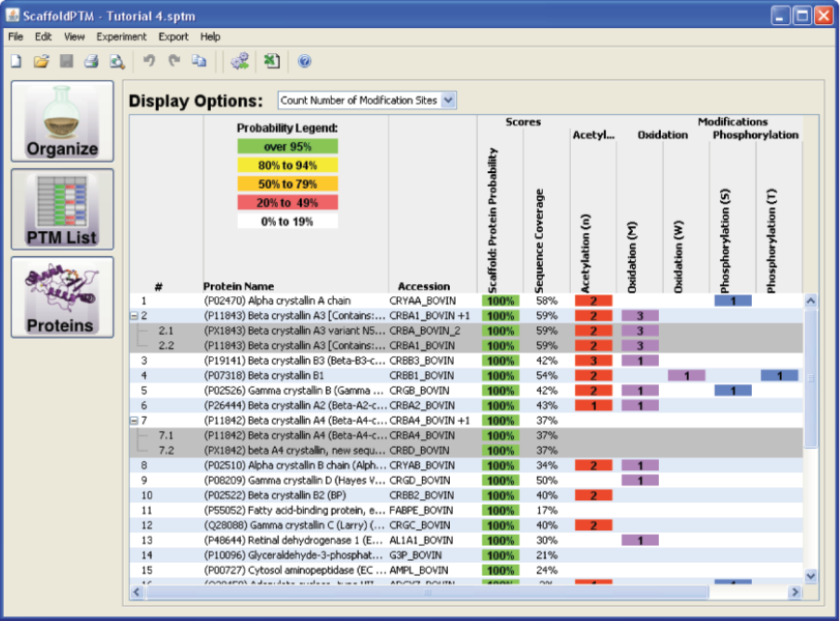Screen dimensions: 840x621
Task: Open a file using the folder icon
Action: pos(42,62)
